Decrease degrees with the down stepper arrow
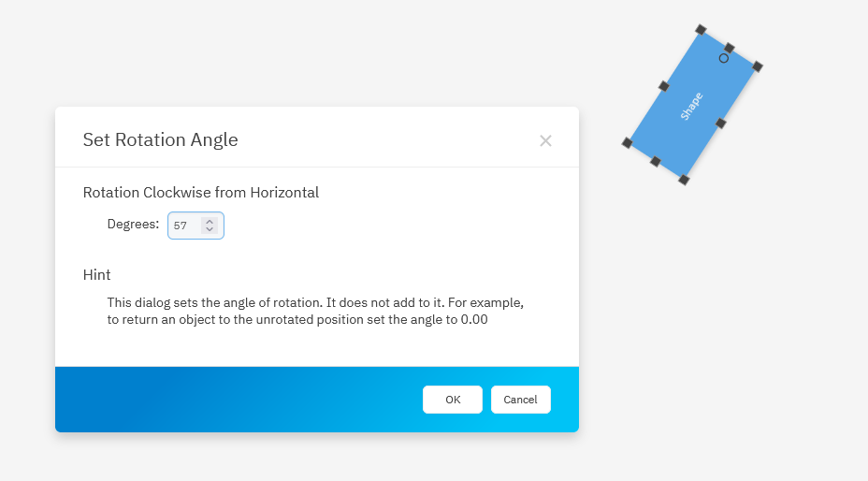Screen dimensions: 868x481 coord(210,230)
